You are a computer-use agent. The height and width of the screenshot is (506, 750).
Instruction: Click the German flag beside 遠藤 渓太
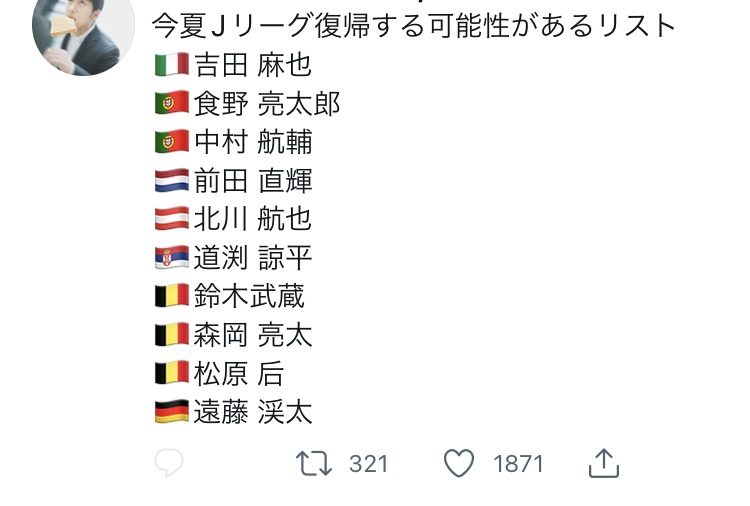click(x=172, y=411)
